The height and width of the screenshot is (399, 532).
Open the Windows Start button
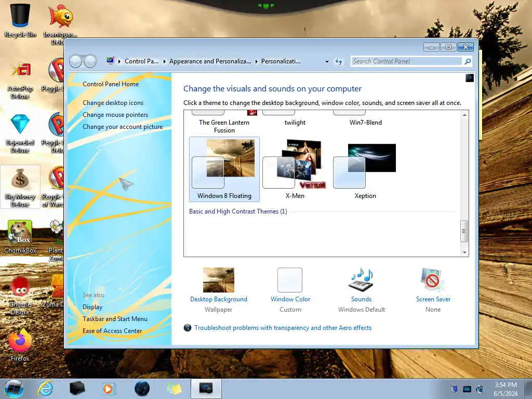pyautogui.click(x=14, y=389)
